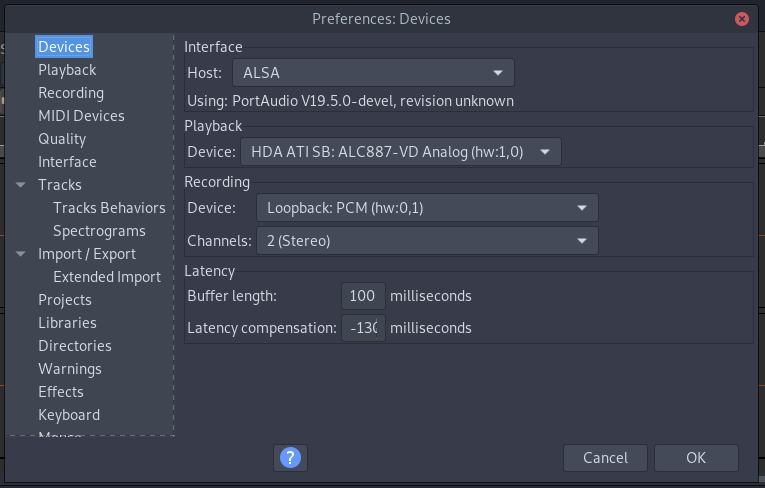This screenshot has height=488, width=765.
Task: Select Extended Import subcategory
Action: coord(107,277)
